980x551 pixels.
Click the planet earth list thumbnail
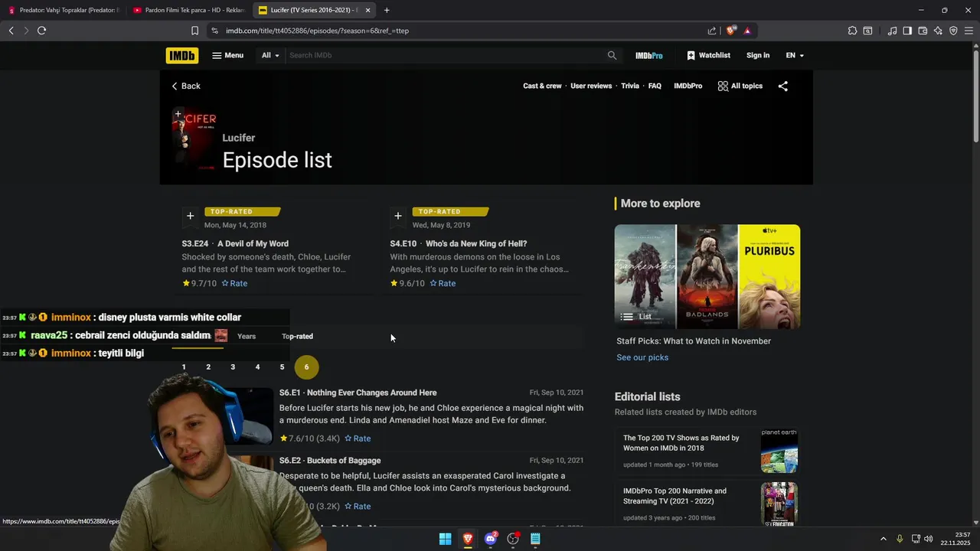pos(779,451)
